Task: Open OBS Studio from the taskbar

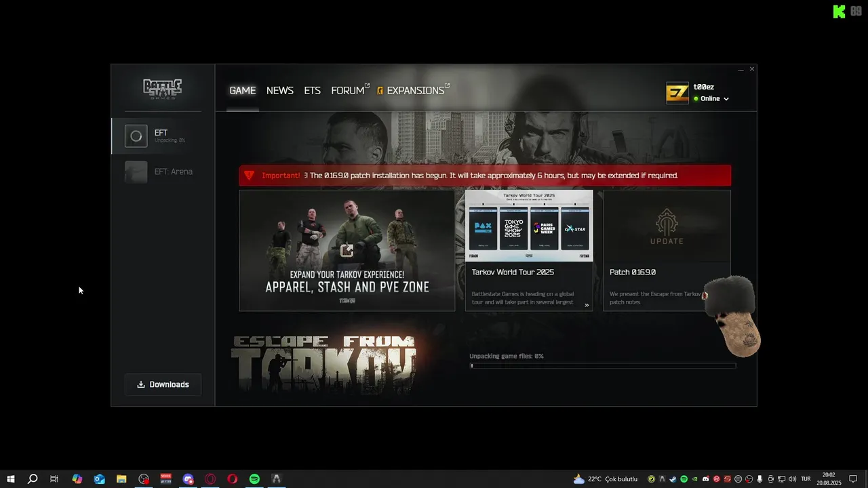Action: [144, 479]
